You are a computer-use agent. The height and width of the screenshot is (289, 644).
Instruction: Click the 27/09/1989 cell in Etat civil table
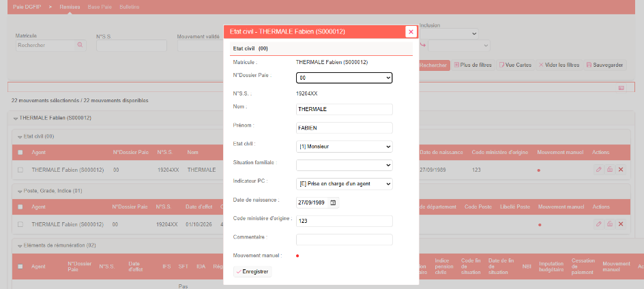coord(432,170)
